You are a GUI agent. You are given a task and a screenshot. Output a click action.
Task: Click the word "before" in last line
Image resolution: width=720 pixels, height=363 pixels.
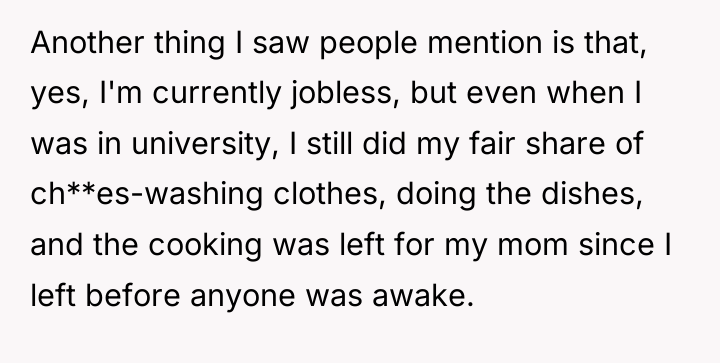pyautogui.click(x=133, y=295)
